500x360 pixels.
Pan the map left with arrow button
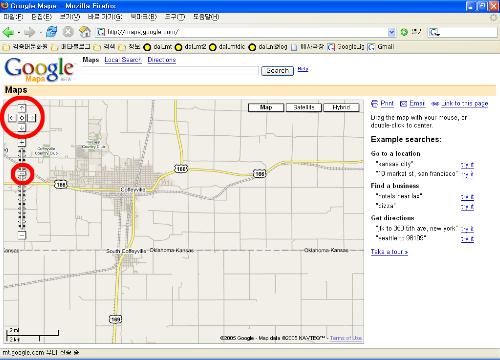click(12, 118)
